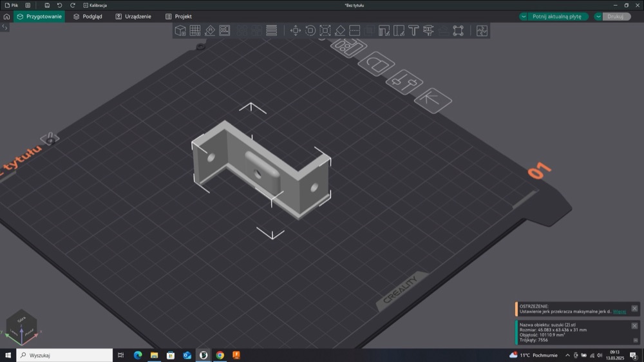The image size is (644, 362).
Task: Open the Assembly view puzzle icon
Action: click(482, 30)
